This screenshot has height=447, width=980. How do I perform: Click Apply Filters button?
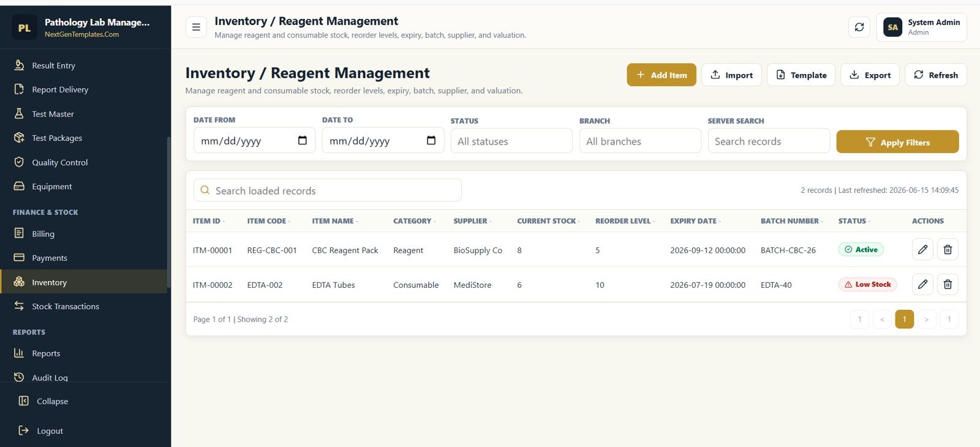click(x=897, y=141)
